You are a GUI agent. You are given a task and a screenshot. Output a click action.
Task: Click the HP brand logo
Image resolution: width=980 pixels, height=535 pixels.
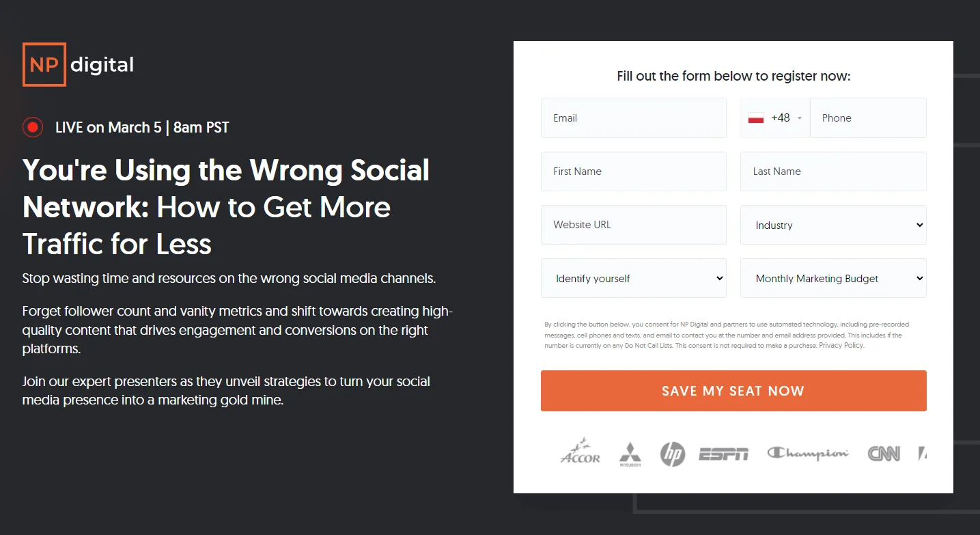pyautogui.click(x=672, y=452)
